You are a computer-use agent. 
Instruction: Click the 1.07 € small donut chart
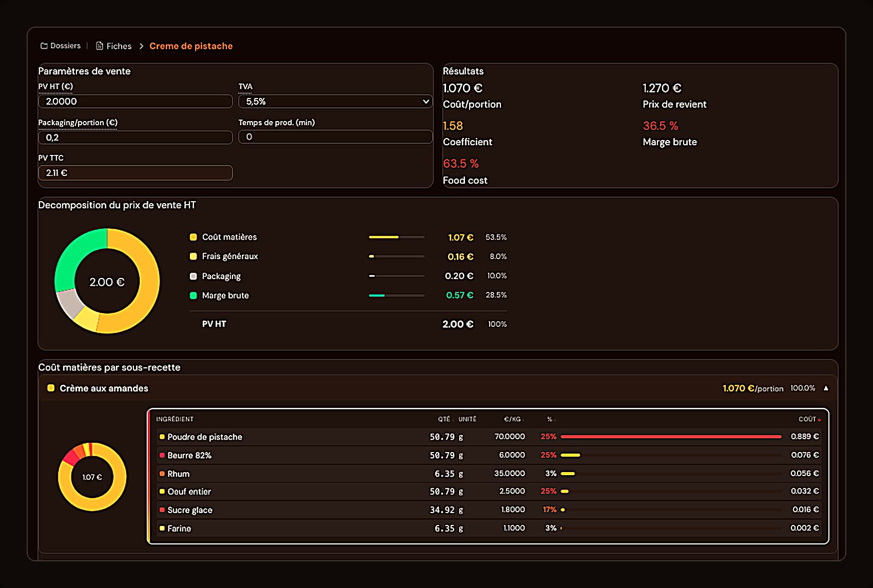[92, 477]
